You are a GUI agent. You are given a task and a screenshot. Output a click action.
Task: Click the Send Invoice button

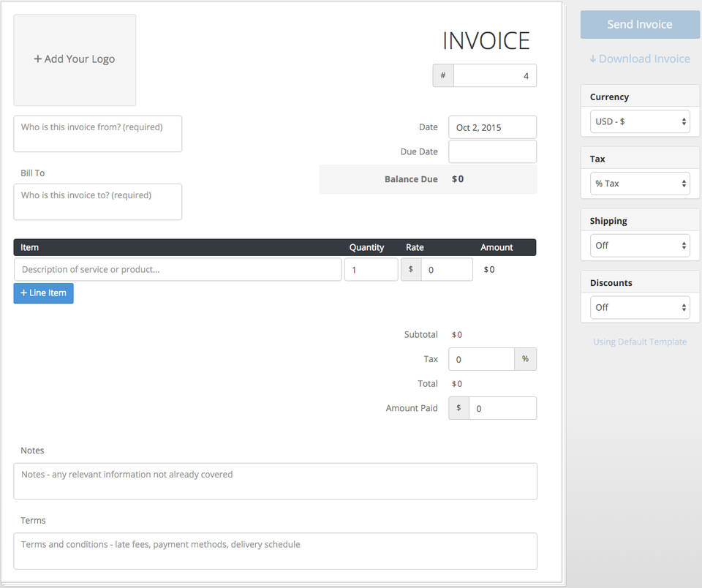(639, 24)
